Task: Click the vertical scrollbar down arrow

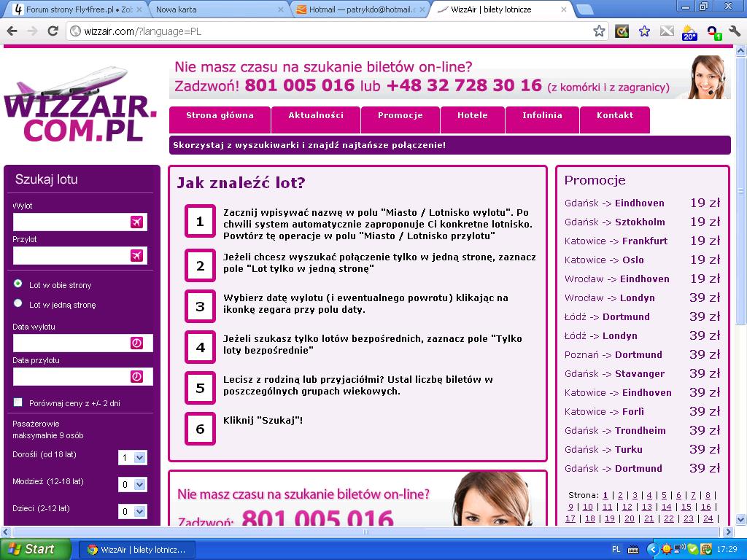Action: point(741,519)
